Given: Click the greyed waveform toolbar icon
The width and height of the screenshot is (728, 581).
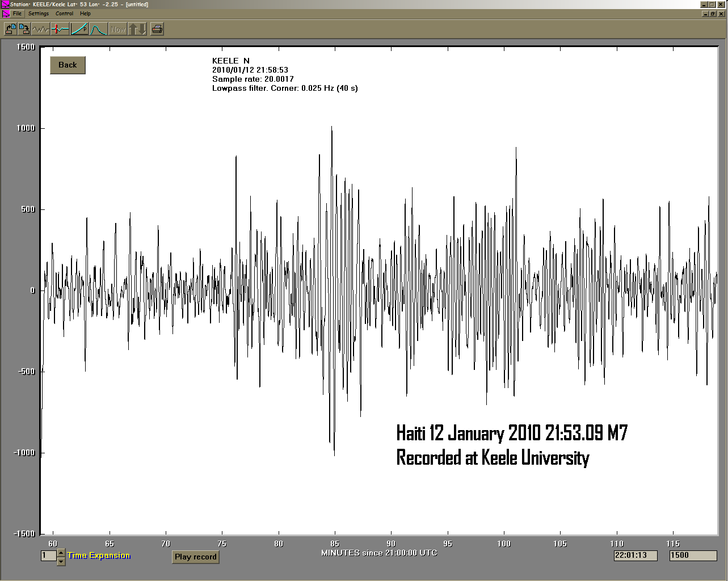Looking at the screenshot, I should [40, 29].
